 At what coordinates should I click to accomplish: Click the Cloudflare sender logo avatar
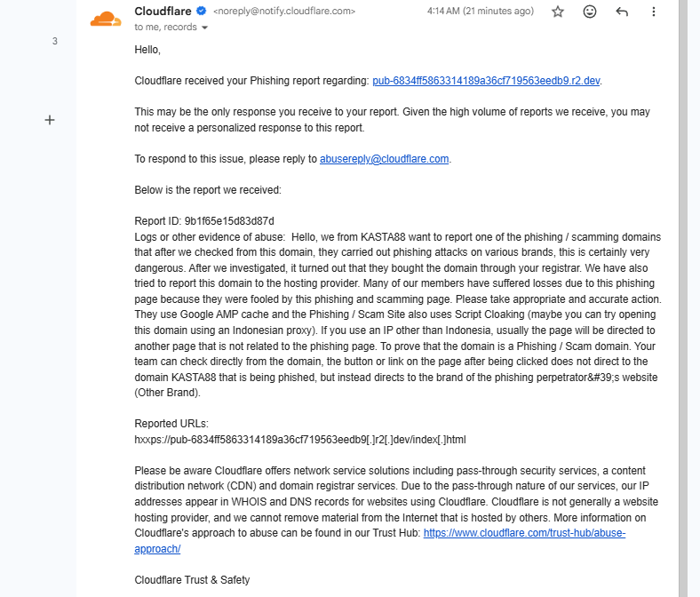click(x=106, y=20)
